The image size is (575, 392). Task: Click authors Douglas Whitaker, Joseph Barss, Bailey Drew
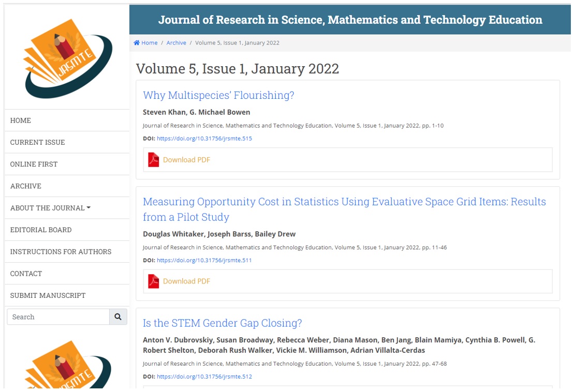pos(219,234)
